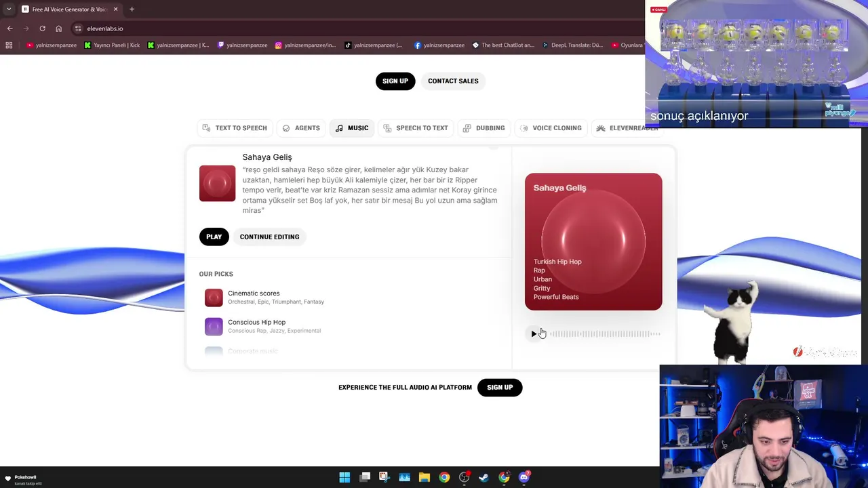This screenshot has width=868, height=488.
Task: Click the browser home icon
Action: (x=58, y=28)
